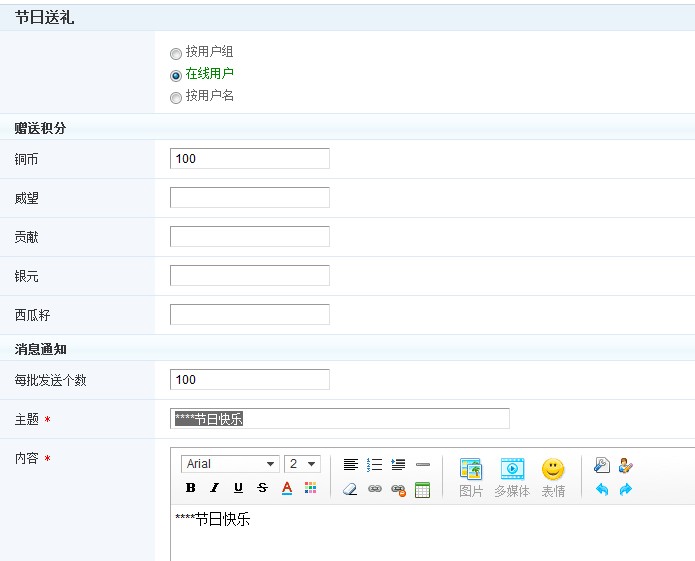Image resolution: width=695 pixels, height=561 pixels.
Task: Open the font color picker
Action: [x=287, y=488]
